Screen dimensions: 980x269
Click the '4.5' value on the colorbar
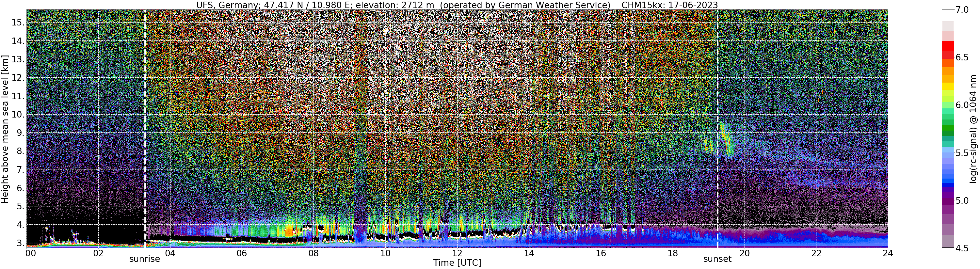coord(962,248)
